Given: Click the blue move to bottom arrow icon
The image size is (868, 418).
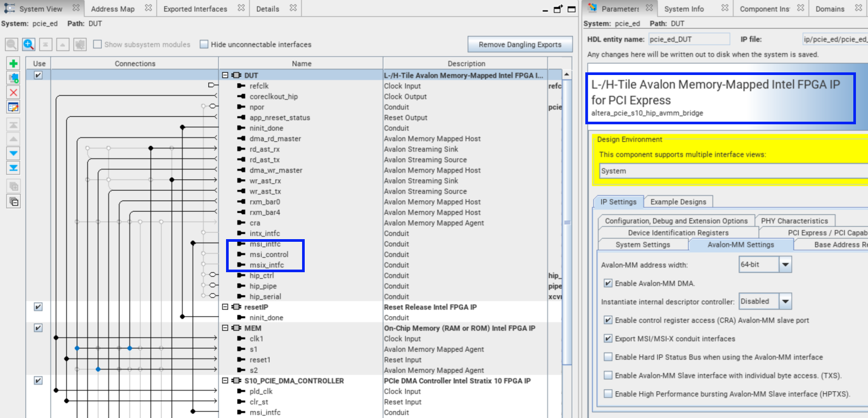Looking at the screenshot, I should (14, 168).
